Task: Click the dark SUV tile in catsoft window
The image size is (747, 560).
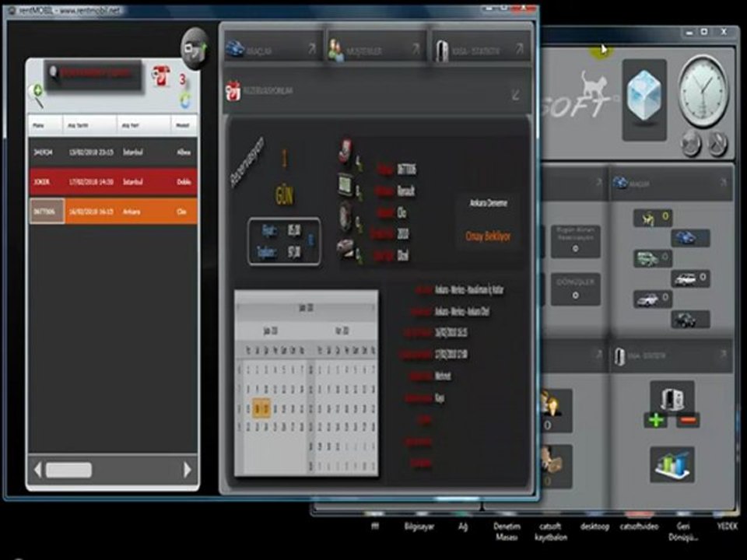Action: [690, 320]
